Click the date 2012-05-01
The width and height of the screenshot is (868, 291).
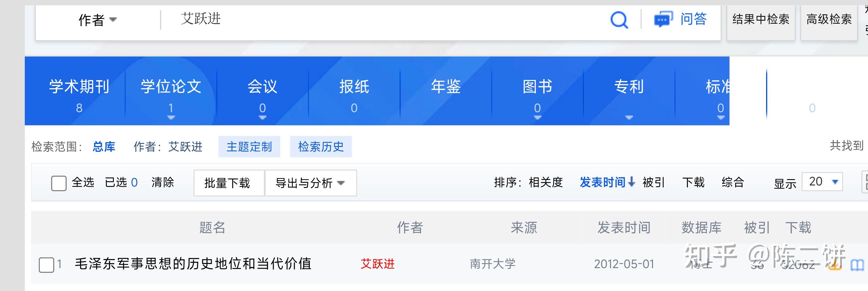624,264
